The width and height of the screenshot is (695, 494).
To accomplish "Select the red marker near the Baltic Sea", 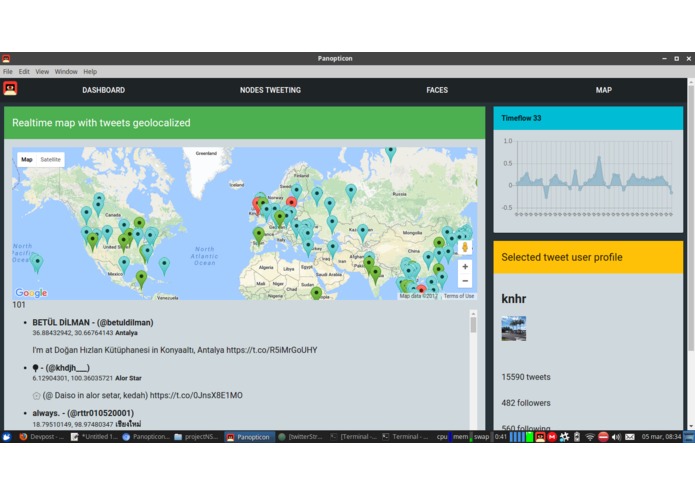I will [x=291, y=202].
